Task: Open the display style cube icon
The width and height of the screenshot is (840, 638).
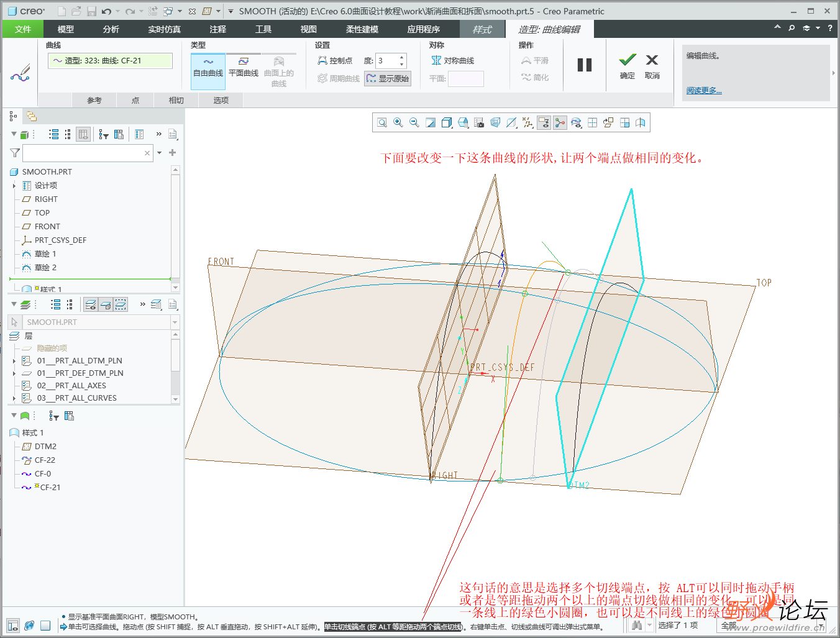Action: tap(447, 123)
